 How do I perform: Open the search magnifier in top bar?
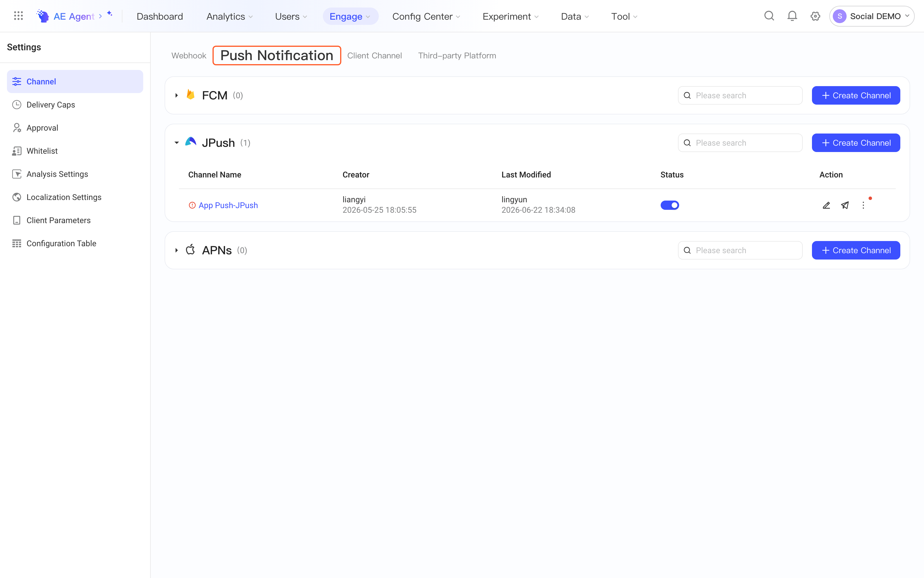click(x=769, y=16)
